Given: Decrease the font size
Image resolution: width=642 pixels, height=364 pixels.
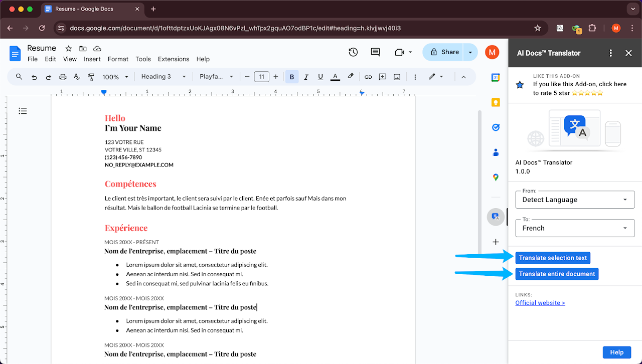Looking at the screenshot, I should click(247, 77).
